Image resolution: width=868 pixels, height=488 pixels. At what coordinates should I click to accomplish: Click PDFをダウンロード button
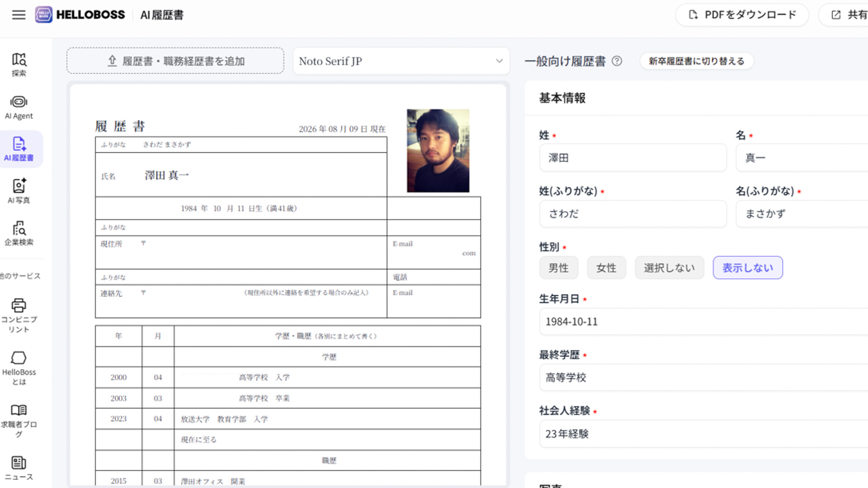[x=742, y=15]
